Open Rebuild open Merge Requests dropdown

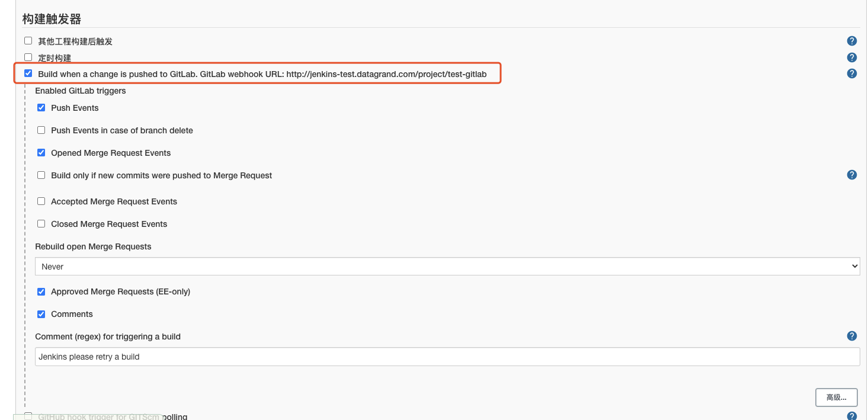447,267
